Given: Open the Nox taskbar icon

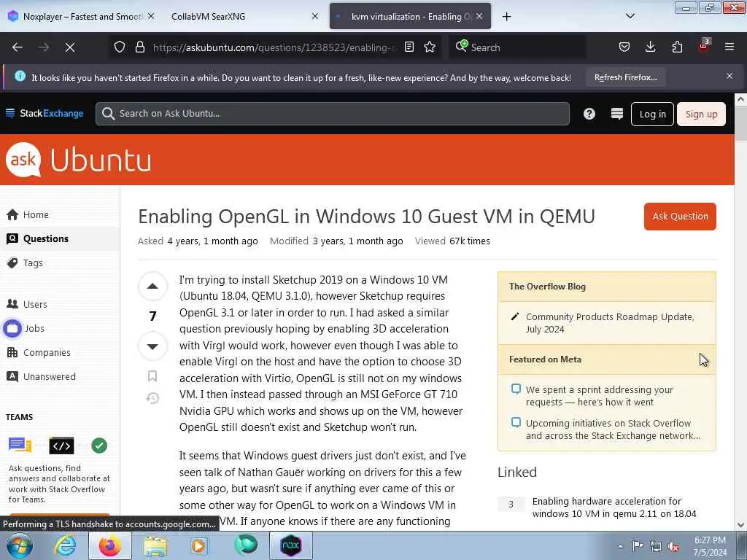Looking at the screenshot, I should pos(291,545).
